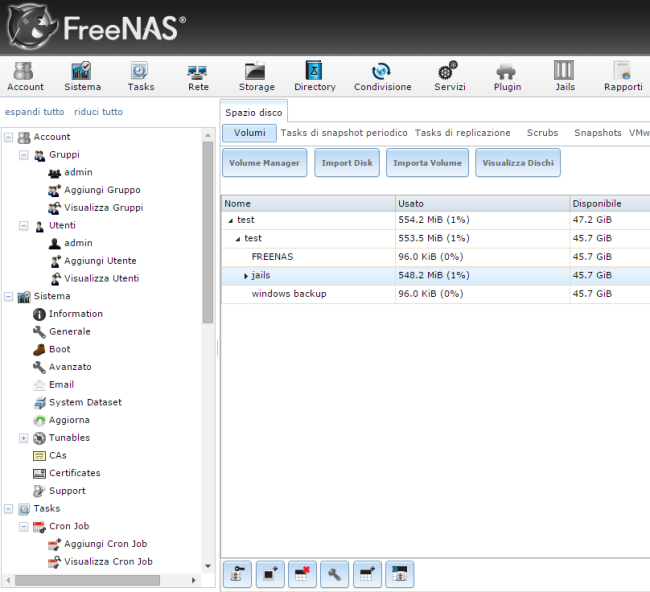
Task: Open Tasks di replicazione tab
Action: [x=462, y=133]
